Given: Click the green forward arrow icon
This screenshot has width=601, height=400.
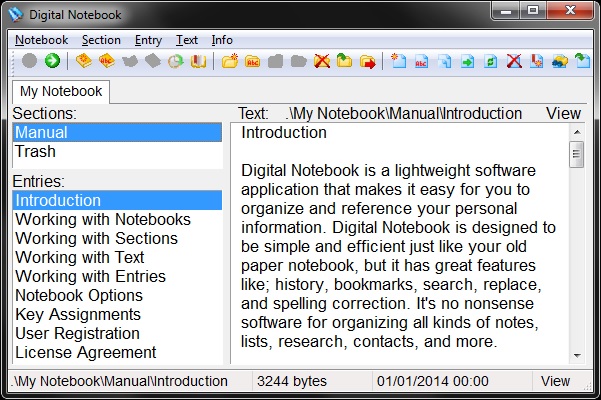Looking at the screenshot, I should click(x=53, y=61).
